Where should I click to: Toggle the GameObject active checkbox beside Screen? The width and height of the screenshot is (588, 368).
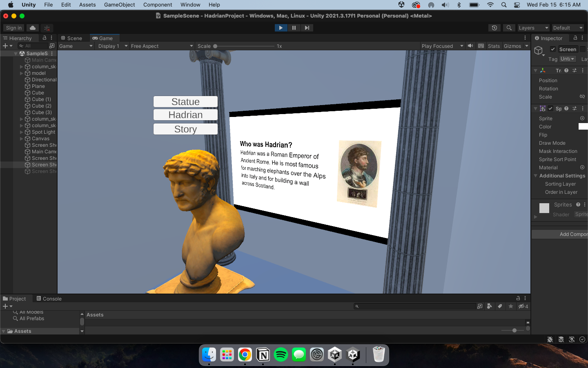coord(552,49)
